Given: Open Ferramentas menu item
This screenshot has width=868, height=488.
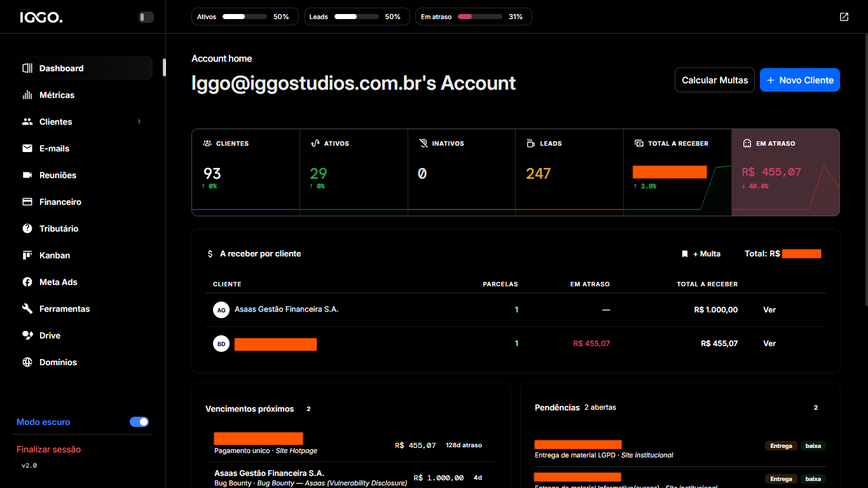Looking at the screenshot, I should pyautogui.click(x=83, y=309).
